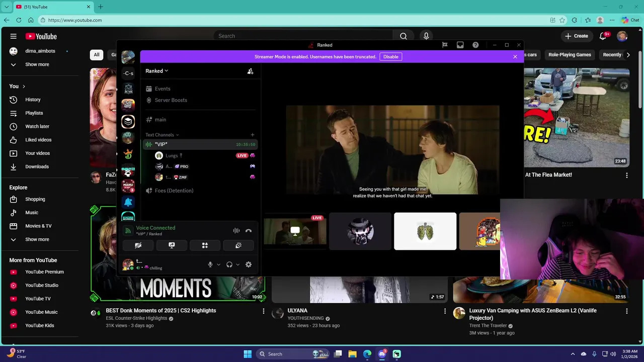Open Discord inbox icon in title bar

pos(460,45)
